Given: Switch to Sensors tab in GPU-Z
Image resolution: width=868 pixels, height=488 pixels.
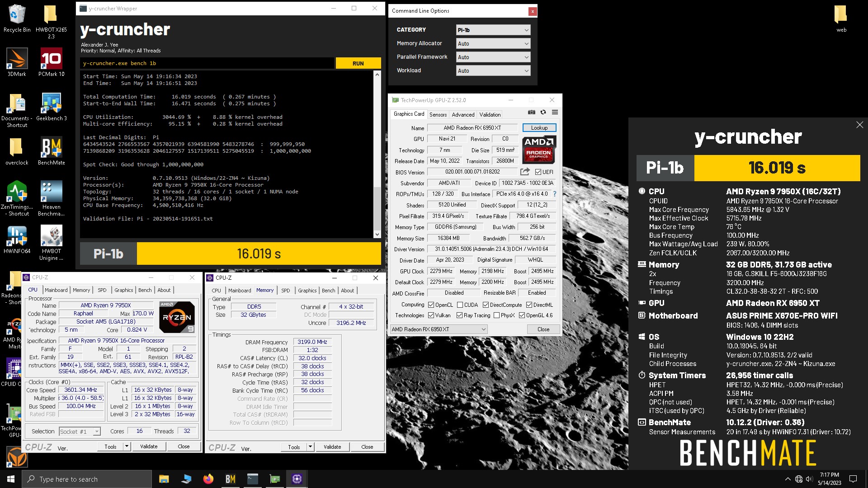Looking at the screenshot, I should [438, 115].
